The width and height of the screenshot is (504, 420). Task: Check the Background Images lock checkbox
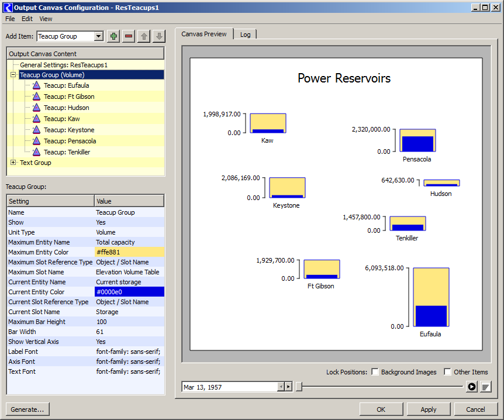375,372
